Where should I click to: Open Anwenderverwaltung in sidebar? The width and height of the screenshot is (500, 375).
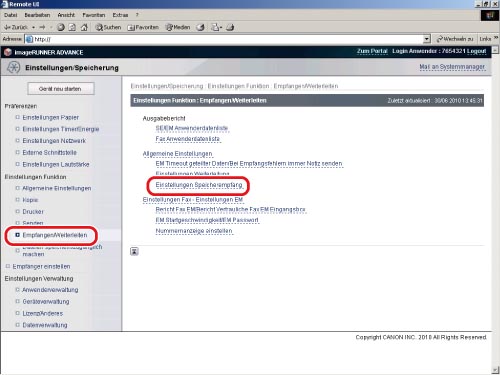pos(50,290)
